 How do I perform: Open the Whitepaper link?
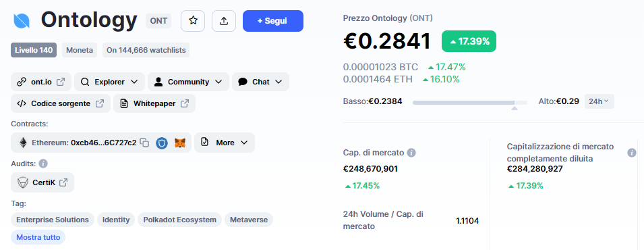click(x=154, y=103)
